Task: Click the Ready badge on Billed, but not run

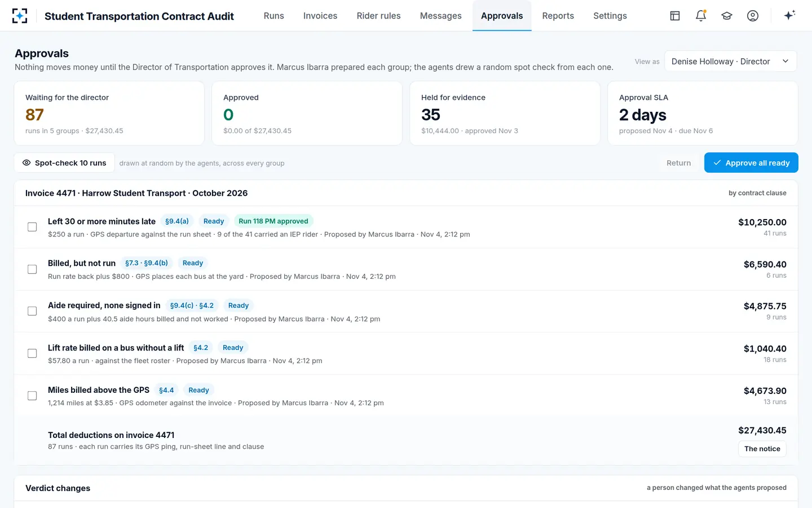Action: point(193,263)
